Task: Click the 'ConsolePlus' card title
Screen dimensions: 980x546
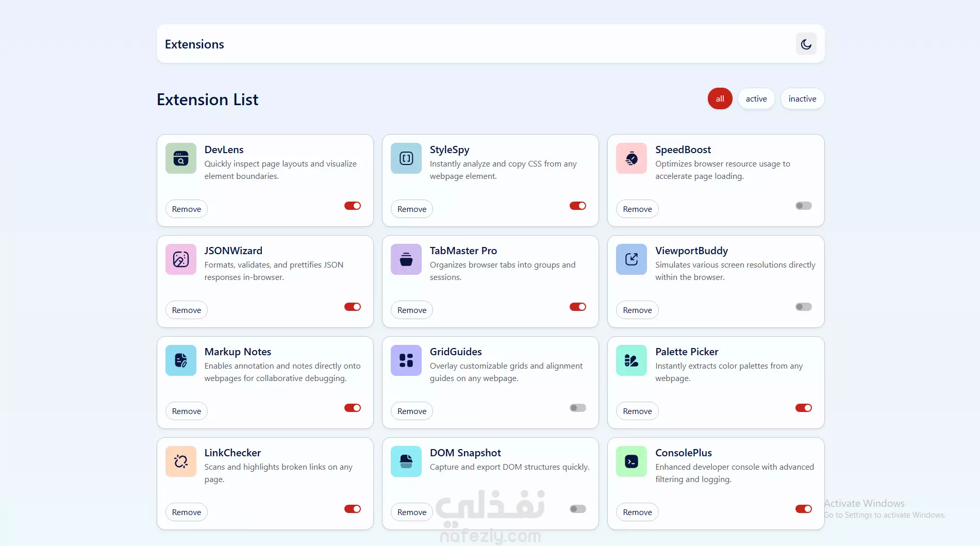Action: pos(684,453)
